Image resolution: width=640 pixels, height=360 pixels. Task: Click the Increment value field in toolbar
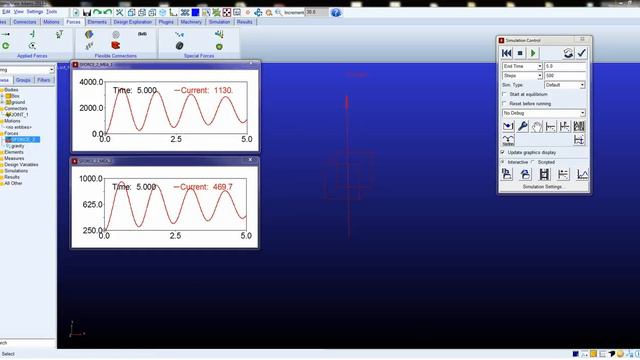pyautogui.click(x=316, y=13)
